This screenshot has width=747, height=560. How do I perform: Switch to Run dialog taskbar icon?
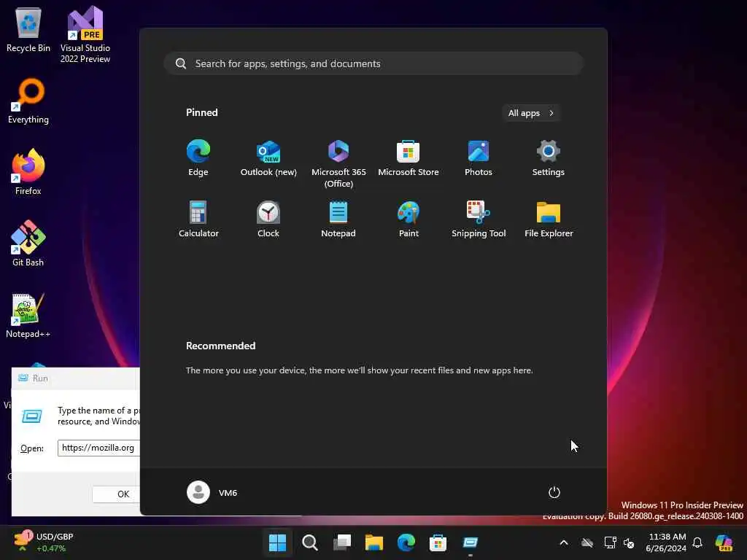click(471, 542)
